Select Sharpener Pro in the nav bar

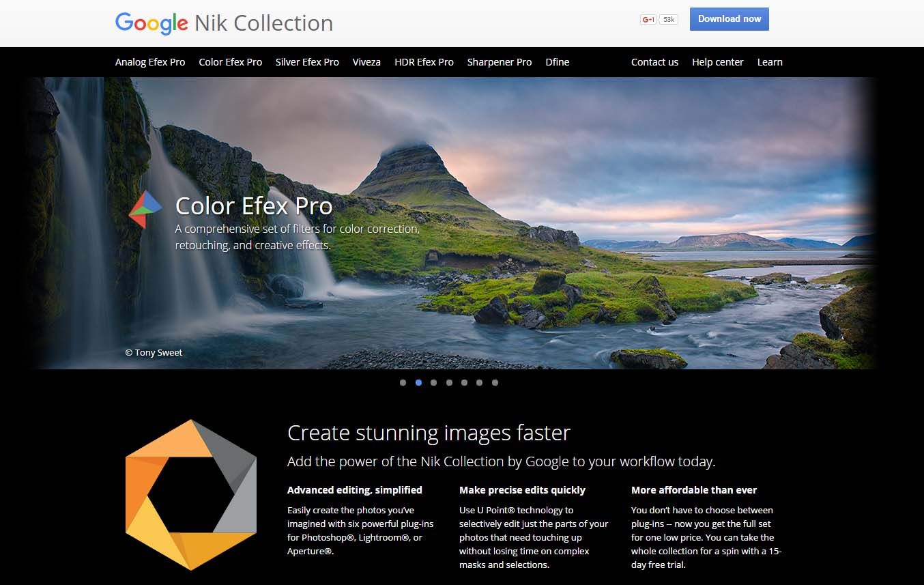[500, 62]
